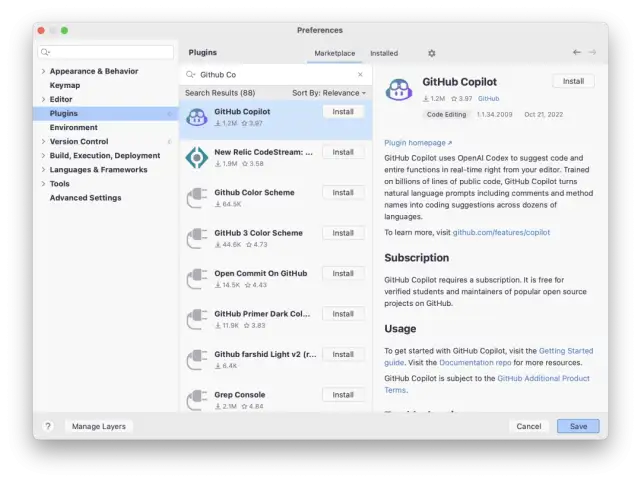This screenshot has height=483, width=641.
Task: Expand the Version Control tree node
Action: pyautogui.click(x=43, y=141)
